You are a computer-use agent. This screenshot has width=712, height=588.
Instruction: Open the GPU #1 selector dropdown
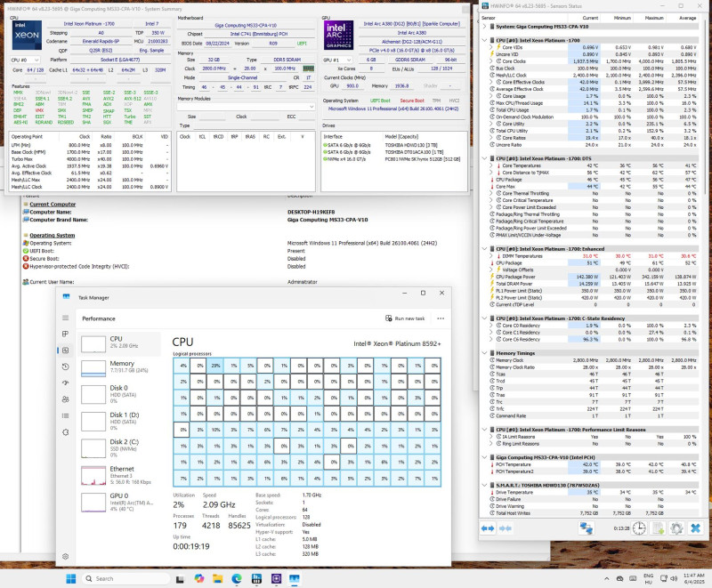337,60
